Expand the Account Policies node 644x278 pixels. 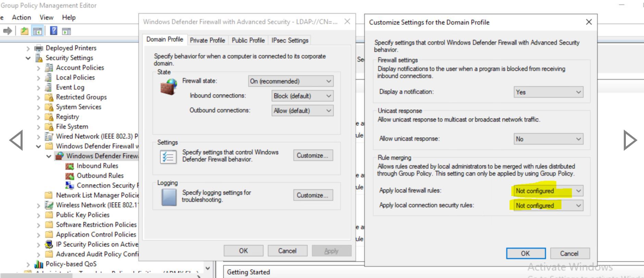38,68
